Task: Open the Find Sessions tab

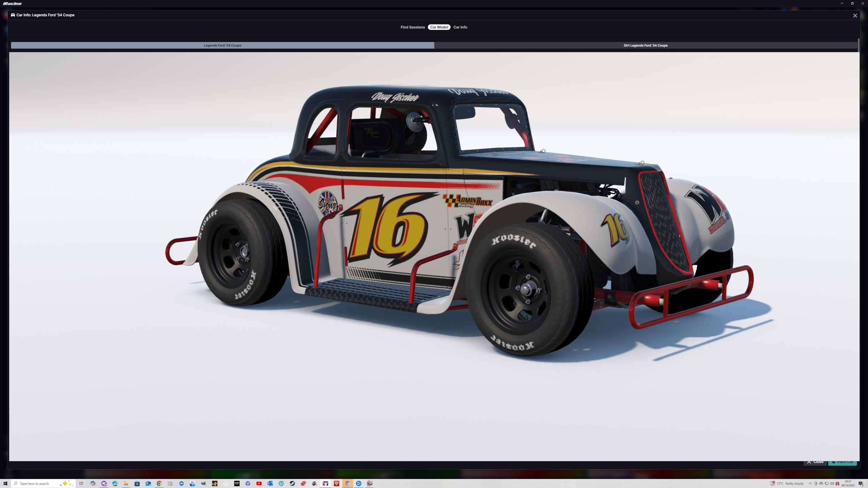Action: 412,27
